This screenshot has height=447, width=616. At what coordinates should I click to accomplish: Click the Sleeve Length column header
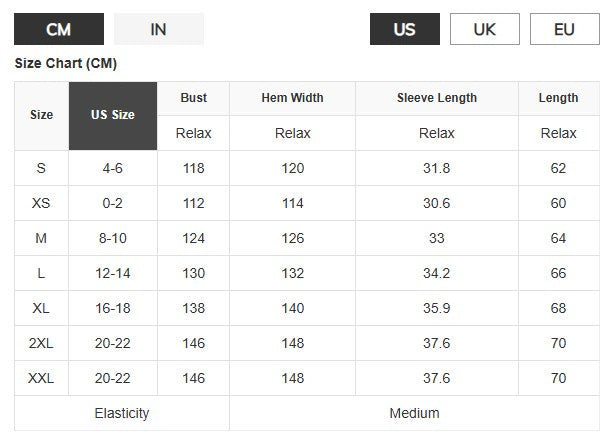(437, 98)
